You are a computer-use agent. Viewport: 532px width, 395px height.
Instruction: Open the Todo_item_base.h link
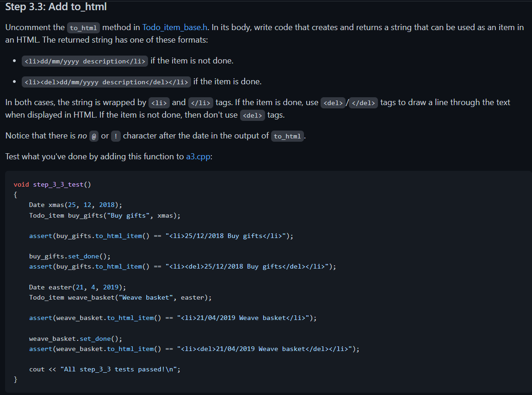coord(174,27)
